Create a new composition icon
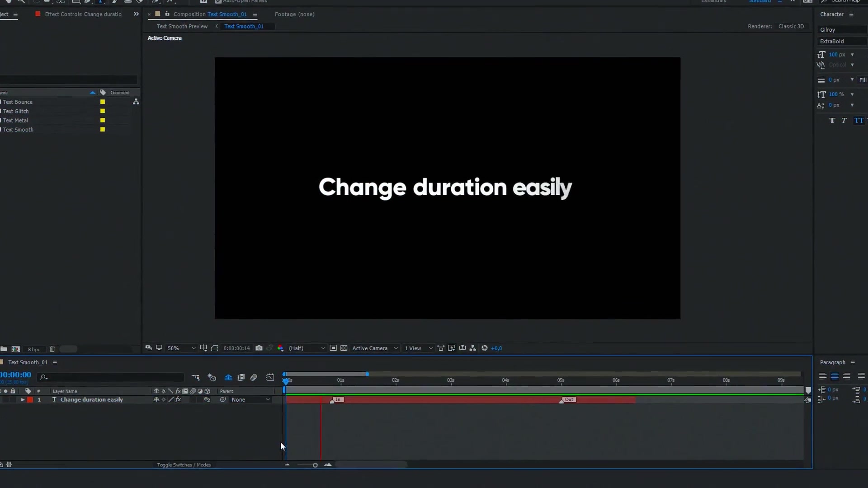868x488 pixels. (16, 349)
